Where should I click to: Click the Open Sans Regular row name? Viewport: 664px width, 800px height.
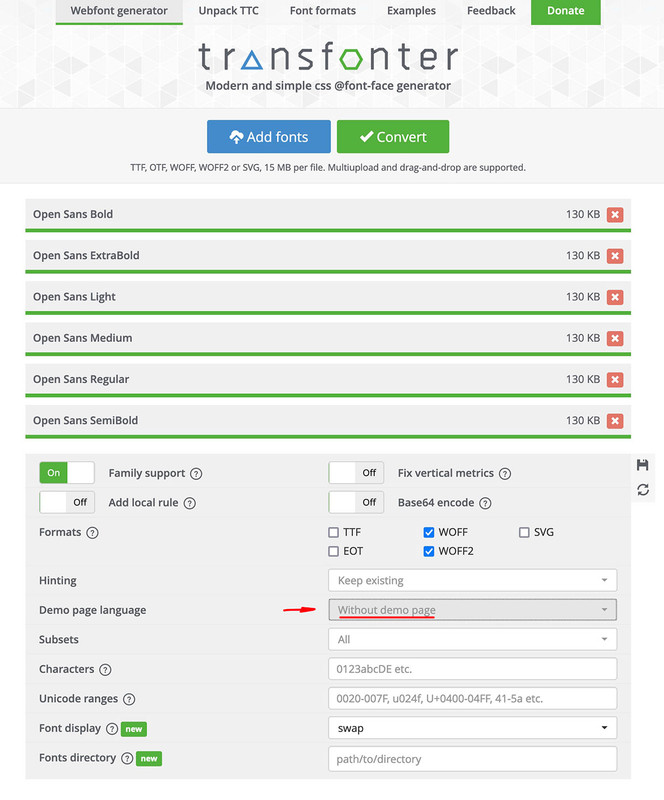tap(81, 380)
